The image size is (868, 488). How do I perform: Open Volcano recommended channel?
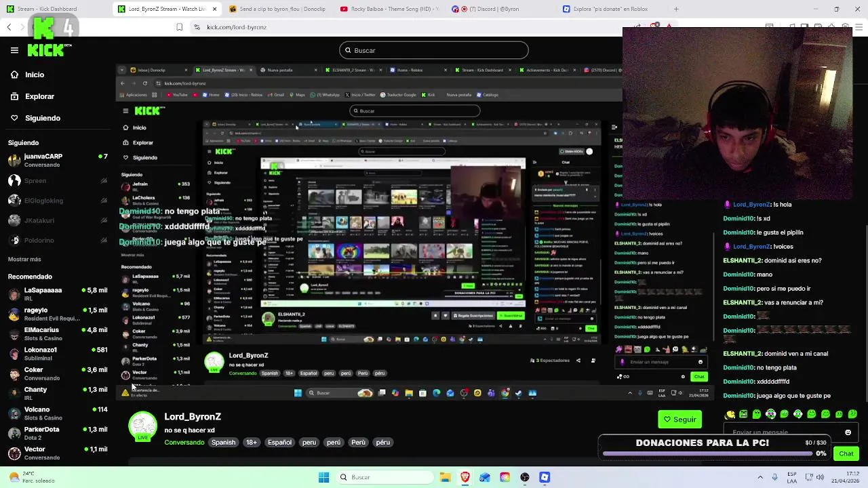click(58, 413)
